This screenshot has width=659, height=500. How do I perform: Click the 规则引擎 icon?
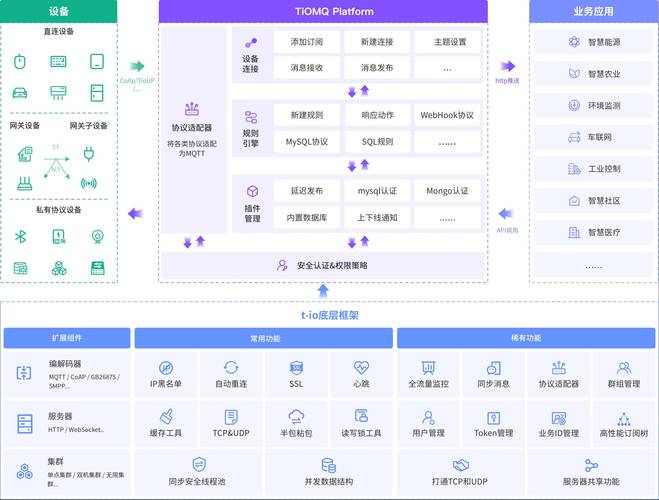pos(251,117)
